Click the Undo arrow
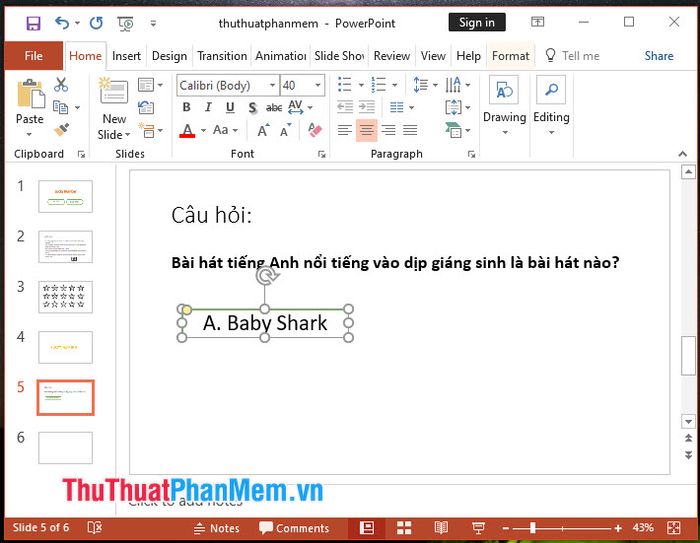700x543 pixels. pos(62,22)
